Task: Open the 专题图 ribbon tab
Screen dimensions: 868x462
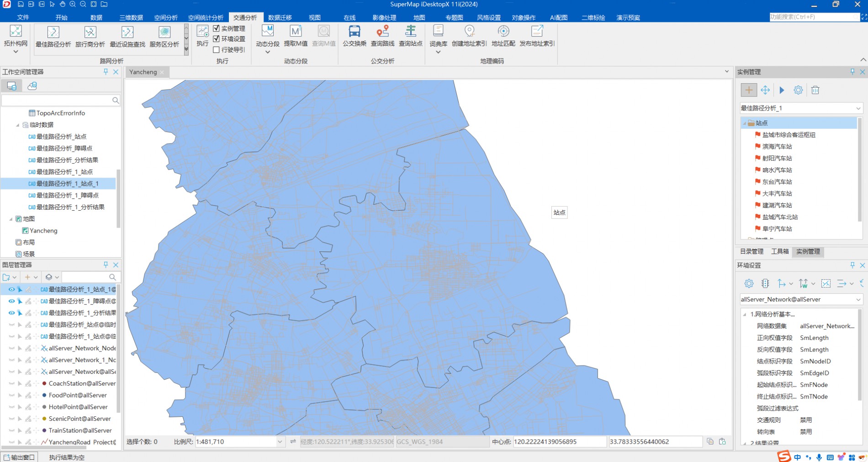Action: click(454, 17)
